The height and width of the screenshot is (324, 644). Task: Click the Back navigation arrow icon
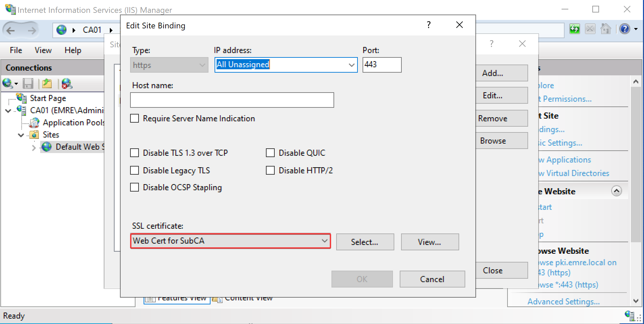(x=11, y=31)
